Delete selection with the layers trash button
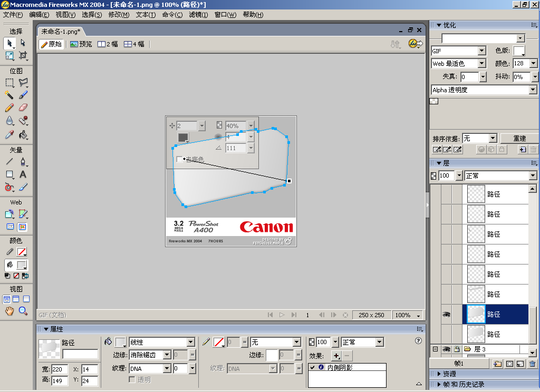540x392 pixels. pyautogui.click(x=532, y=364)
